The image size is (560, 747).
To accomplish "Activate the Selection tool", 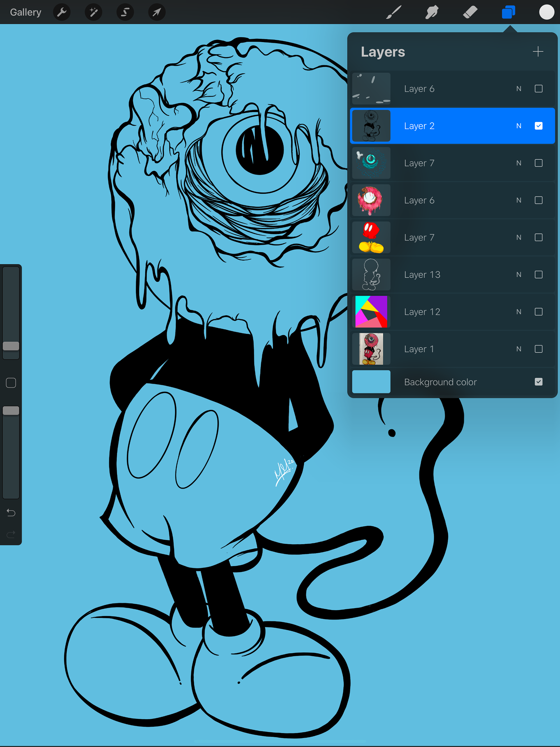I will point(125,13).
